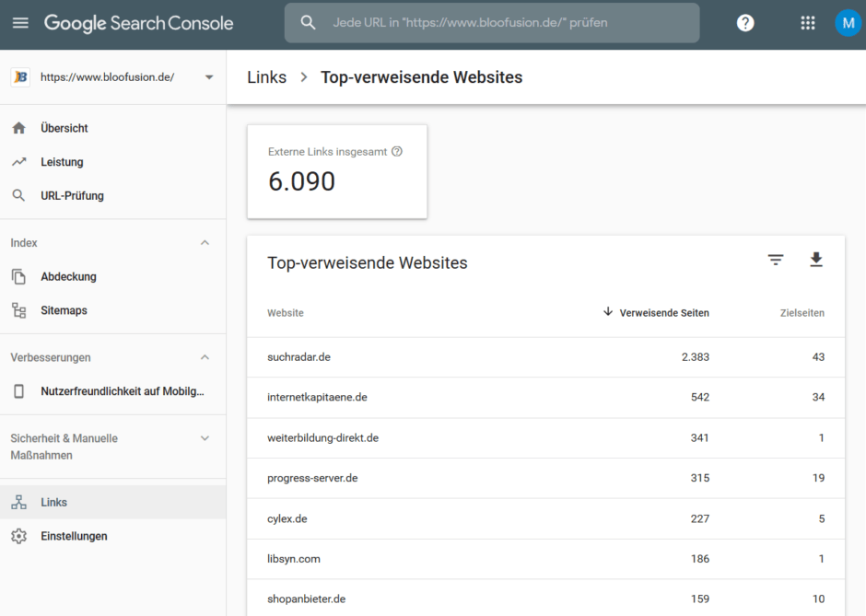Click the Google Search Console logo

(138, 23)
